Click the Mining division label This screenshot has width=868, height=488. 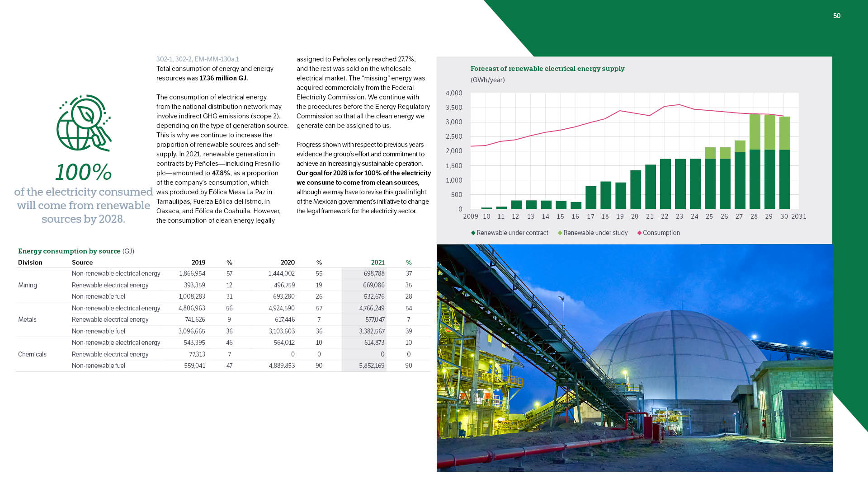tap(28, 285)
